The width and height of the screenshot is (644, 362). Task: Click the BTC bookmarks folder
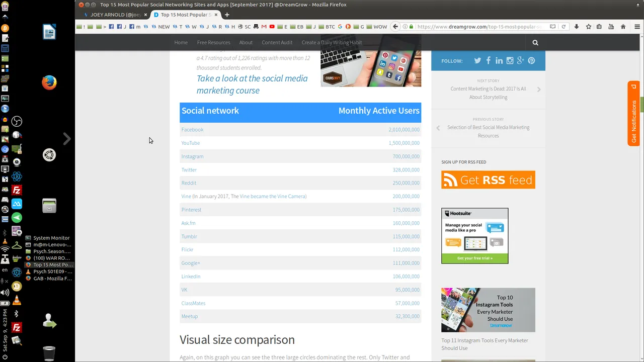[x=327, y=27]
